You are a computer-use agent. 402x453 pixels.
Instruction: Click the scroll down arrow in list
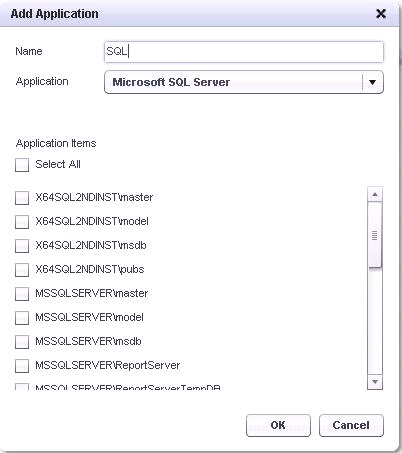pyautogui.click(x=375, y=382)
